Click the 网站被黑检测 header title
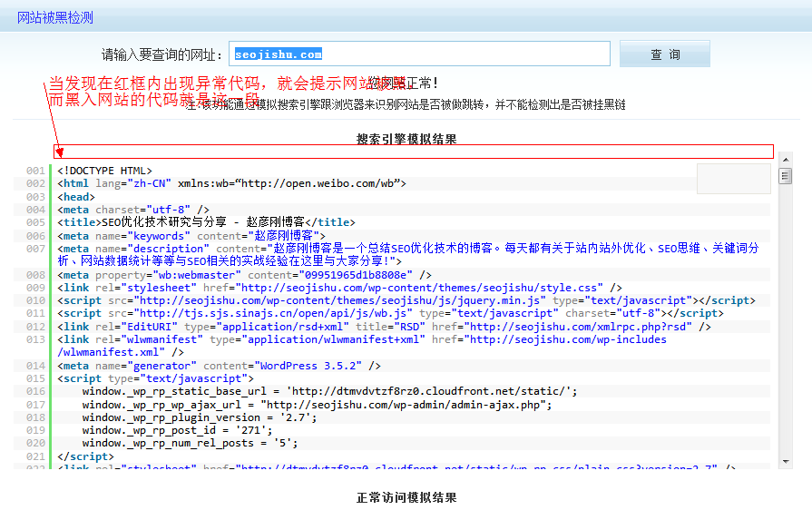 coord(54,17)
